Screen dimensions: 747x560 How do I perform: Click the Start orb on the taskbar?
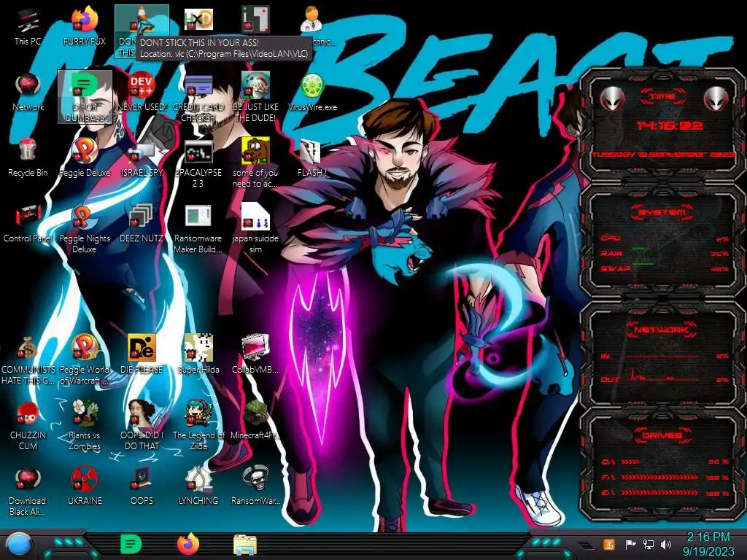click(x=19, y=545)
